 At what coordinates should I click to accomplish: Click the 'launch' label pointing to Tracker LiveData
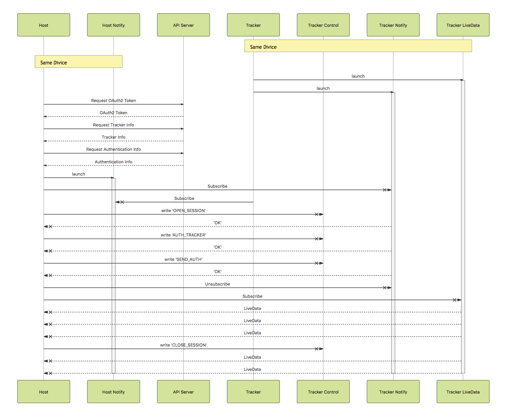coord(358,76)
